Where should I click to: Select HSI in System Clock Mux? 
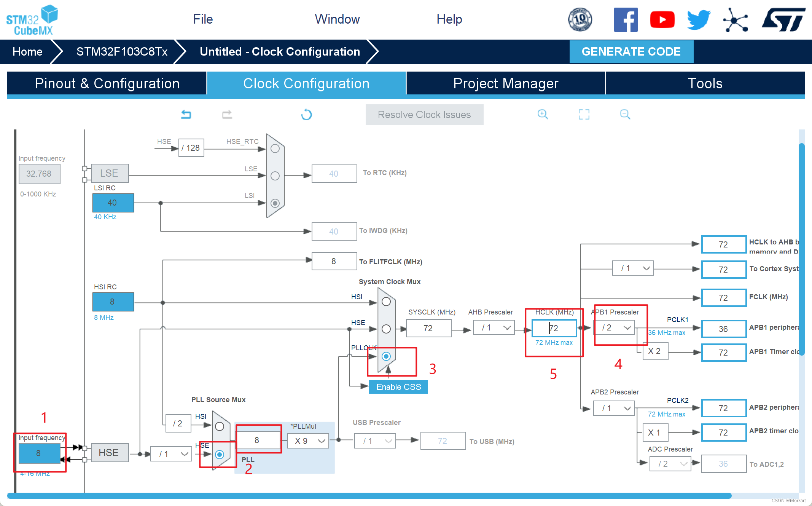point(386,302)
